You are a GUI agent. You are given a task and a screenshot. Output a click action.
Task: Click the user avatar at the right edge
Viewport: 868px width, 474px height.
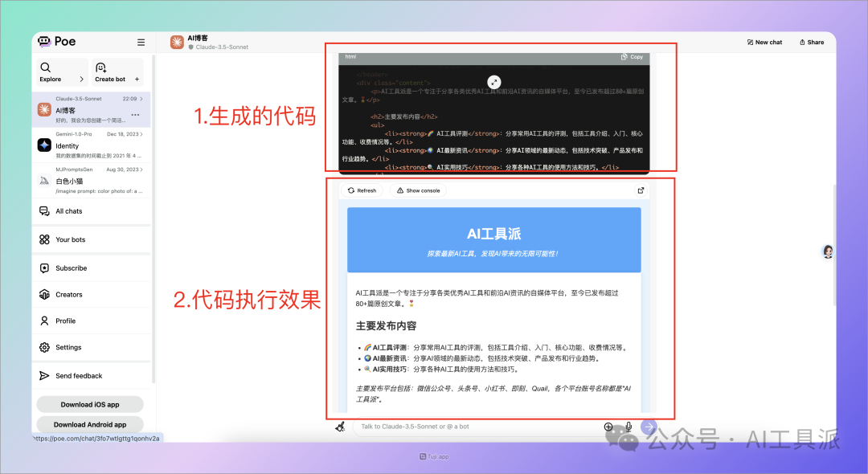coord(828,252)
